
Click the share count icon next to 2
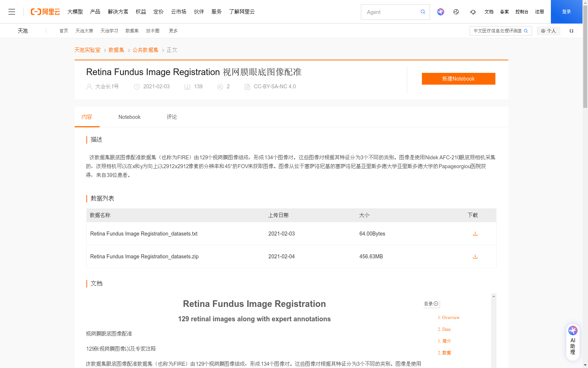[x=220, y=87]
